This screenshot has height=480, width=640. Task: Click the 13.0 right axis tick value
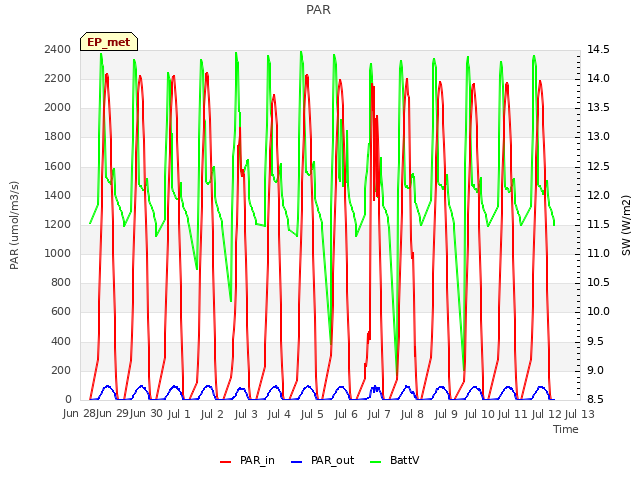click(x=598, y=136)
